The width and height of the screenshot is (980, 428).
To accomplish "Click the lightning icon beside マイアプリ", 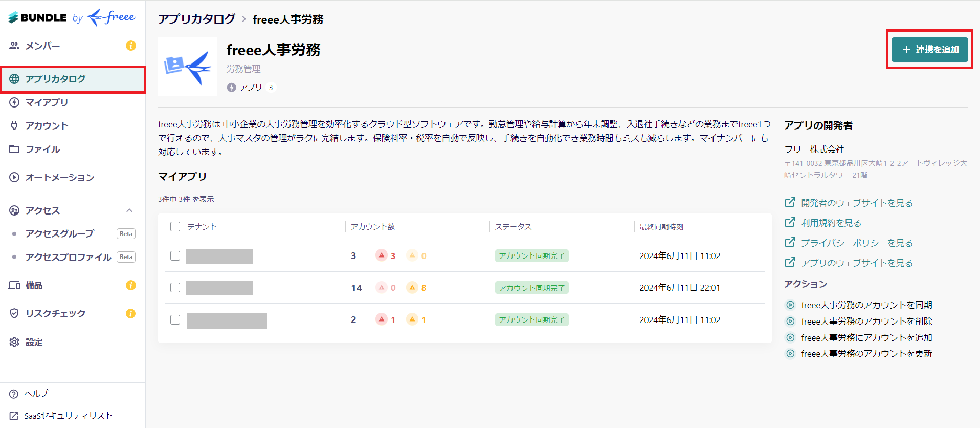I will (14, 102).
